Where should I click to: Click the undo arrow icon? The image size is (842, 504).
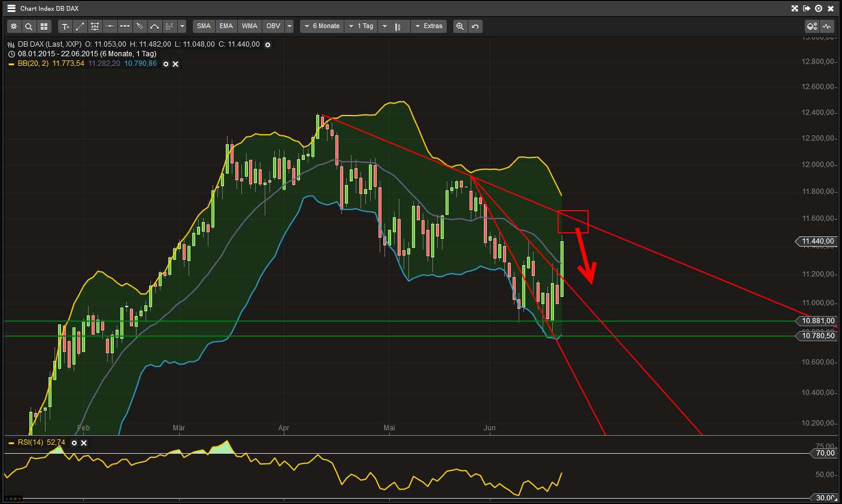coord(474,26)
